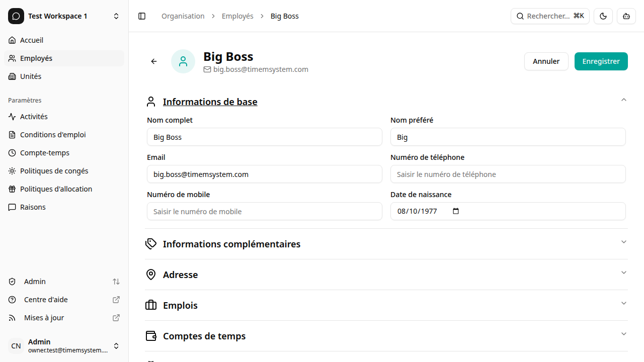Open Organisation from the breadcrumb

pyautogui.click(x=183, y=16)
